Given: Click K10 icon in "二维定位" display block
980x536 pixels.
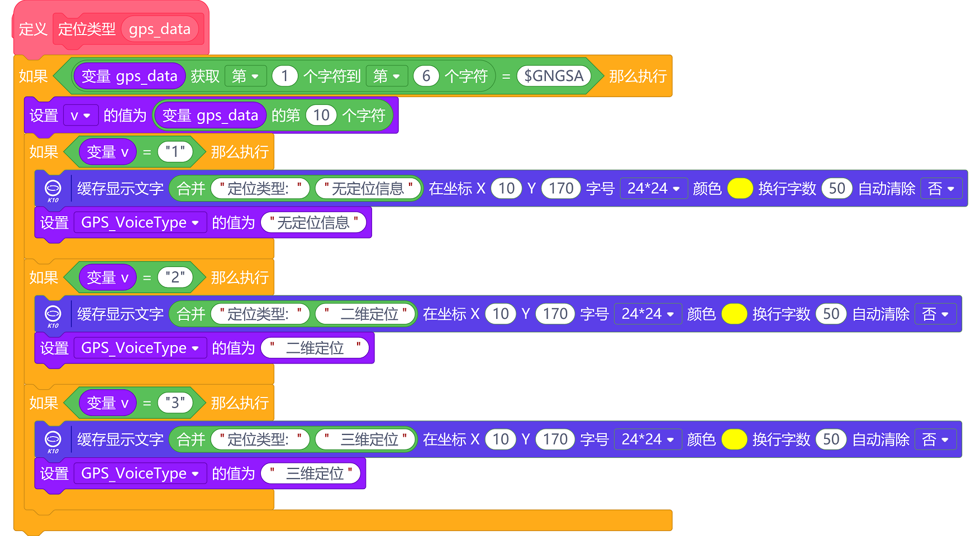Looking at the screenshot, I should [53, 315].
